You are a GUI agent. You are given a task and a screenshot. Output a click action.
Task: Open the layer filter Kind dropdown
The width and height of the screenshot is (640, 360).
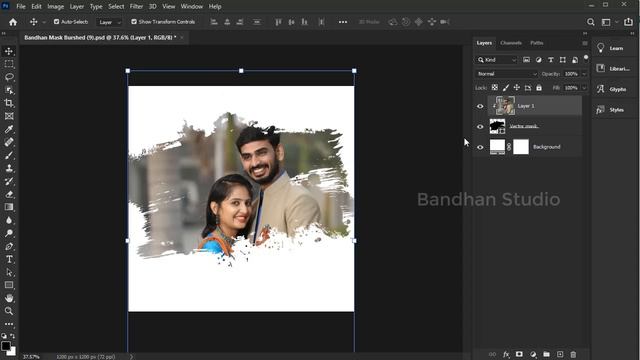point(496,60)
